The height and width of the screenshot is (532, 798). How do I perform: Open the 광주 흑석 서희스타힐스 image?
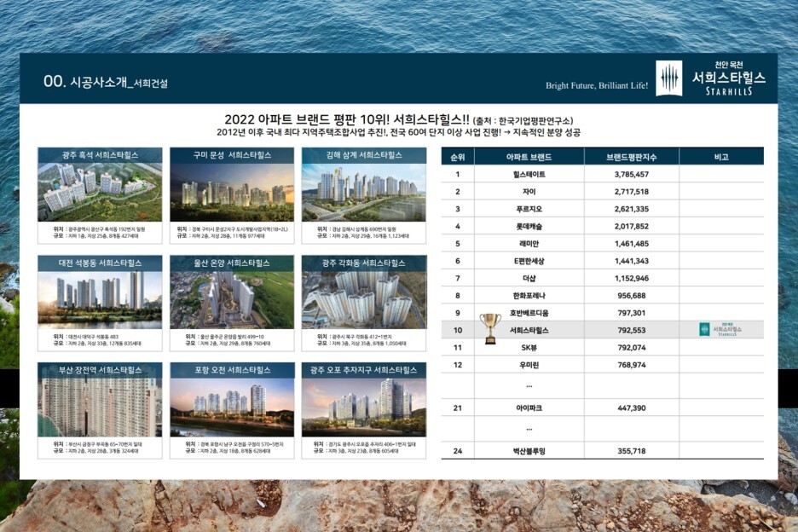pyautogui.click(x=100, y=192)
